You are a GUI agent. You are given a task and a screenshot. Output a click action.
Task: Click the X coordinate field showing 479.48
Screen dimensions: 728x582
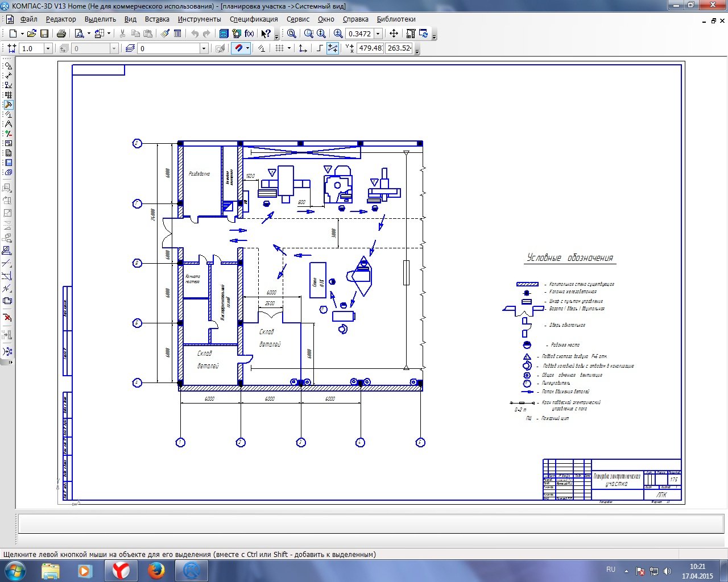(370, 48)
